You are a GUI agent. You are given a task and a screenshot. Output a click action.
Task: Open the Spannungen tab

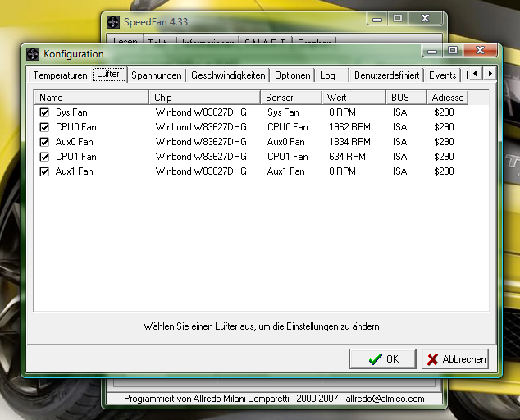[157, 75]
